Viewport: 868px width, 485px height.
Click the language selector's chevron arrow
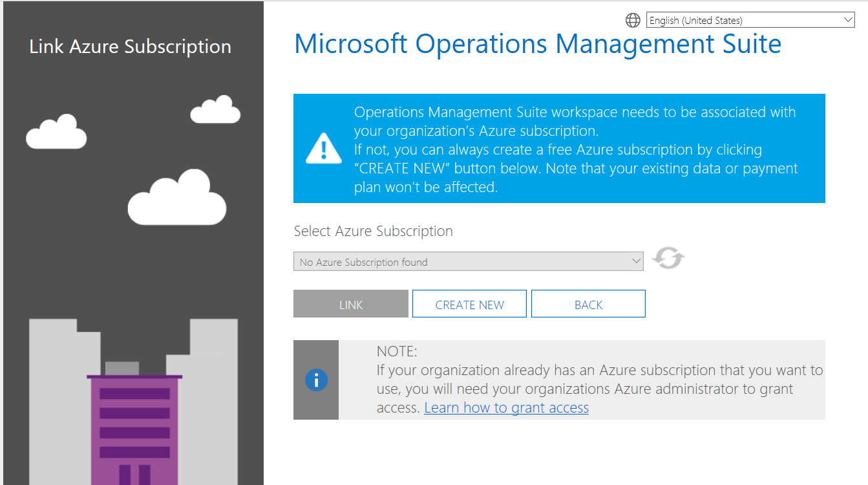[x=849, y=21]
